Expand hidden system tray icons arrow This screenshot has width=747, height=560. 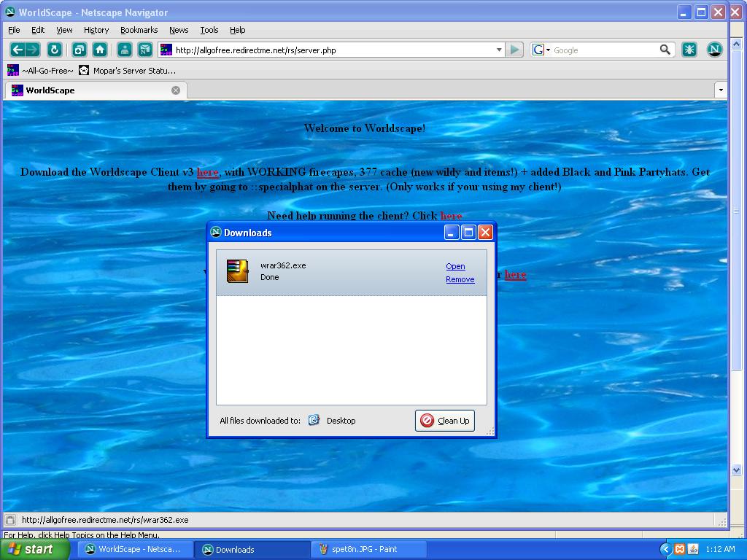[x=665, y=549]
